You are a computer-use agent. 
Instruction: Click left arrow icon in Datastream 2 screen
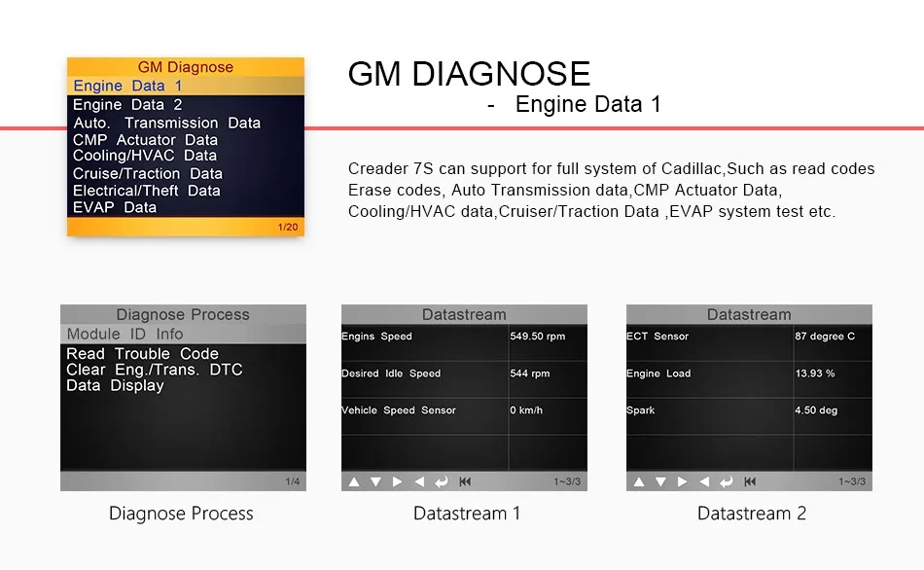(705, 481)
